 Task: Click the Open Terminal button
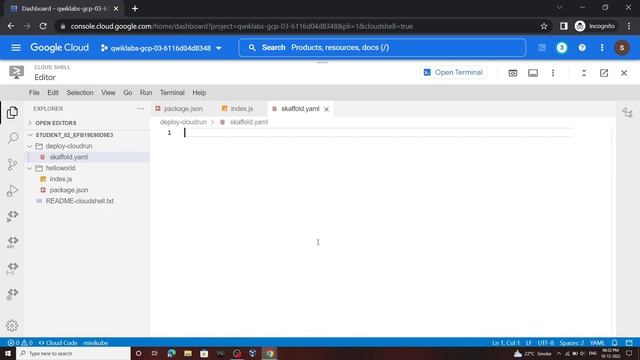click(453, 73)
